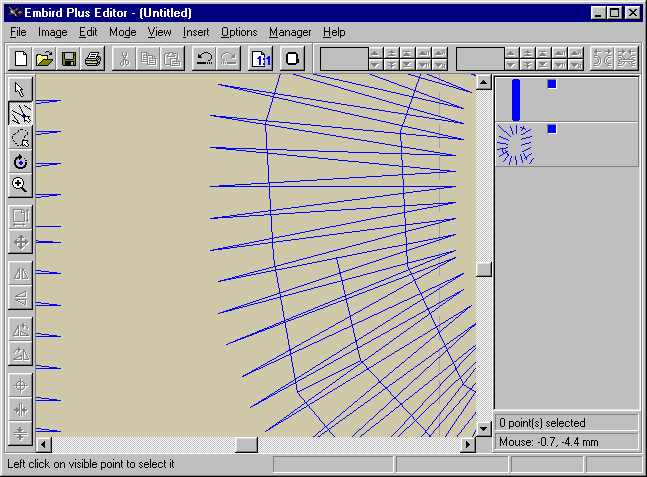
Task: Click the crosshair center design icon
Action: coord(20,386)
